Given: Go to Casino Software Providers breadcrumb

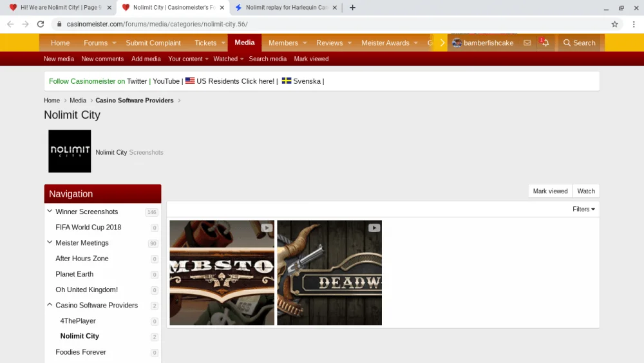Looking at the screenshot, I should 135,101.
